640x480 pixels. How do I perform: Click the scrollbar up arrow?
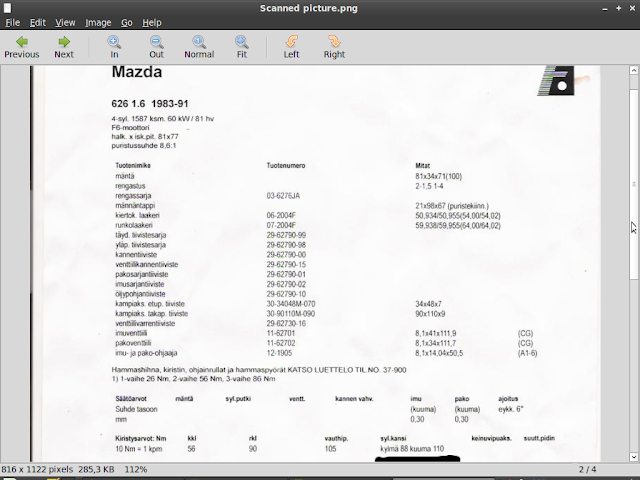633,70
